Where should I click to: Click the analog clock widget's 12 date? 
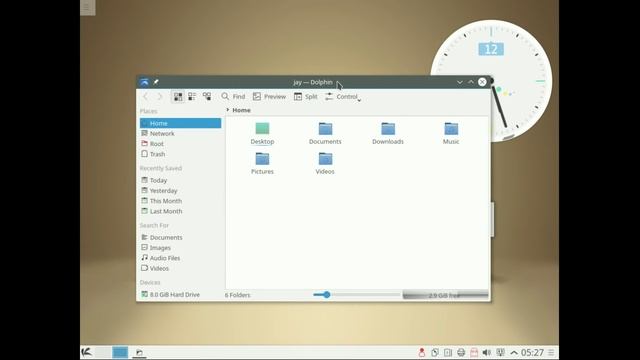491,49
